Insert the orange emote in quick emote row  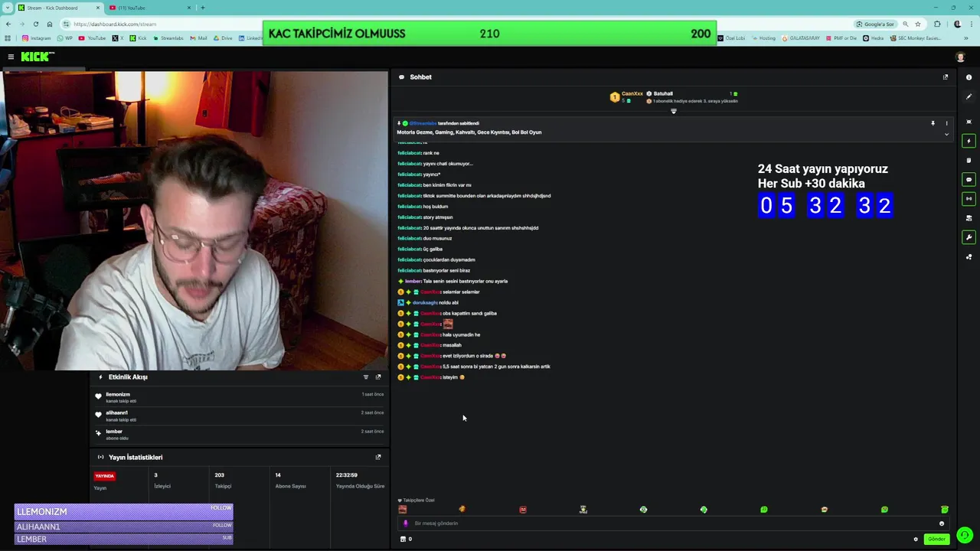[x=462, y=510]
